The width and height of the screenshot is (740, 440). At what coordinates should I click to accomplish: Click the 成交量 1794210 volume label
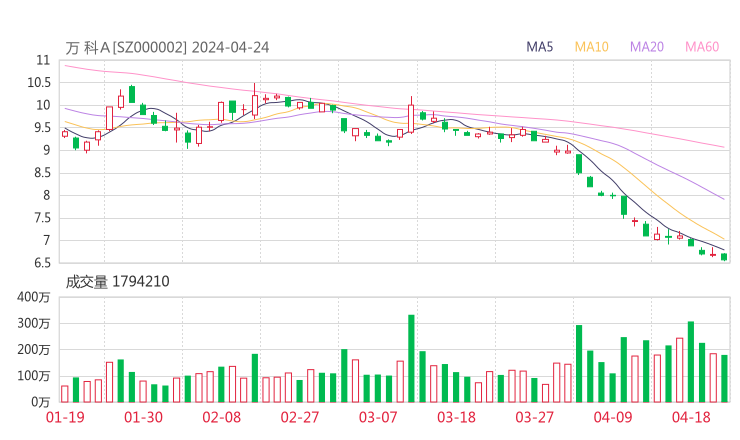(117, 281)
